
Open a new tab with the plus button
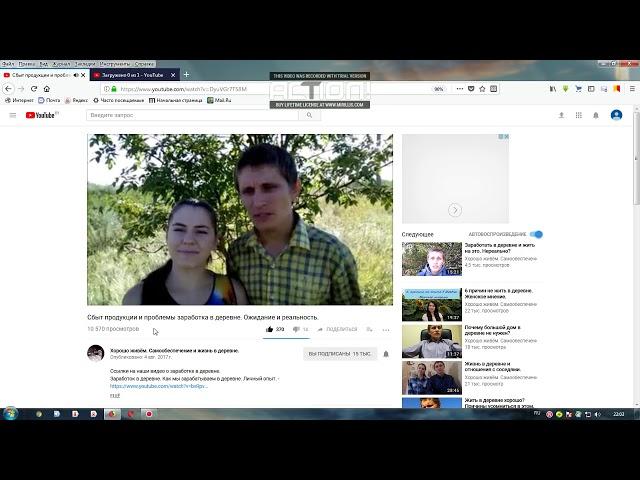tap(186, 75)
